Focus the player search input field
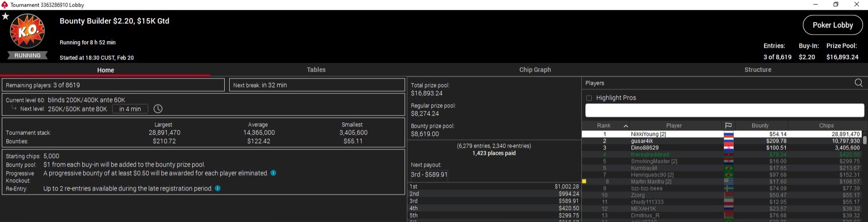868x222 pixels. click(x=725, y=110)
